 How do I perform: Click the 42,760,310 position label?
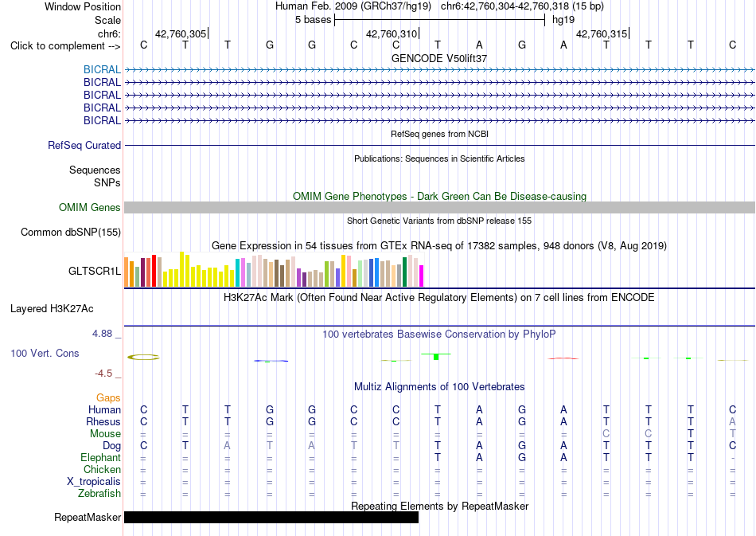point(392,33)
